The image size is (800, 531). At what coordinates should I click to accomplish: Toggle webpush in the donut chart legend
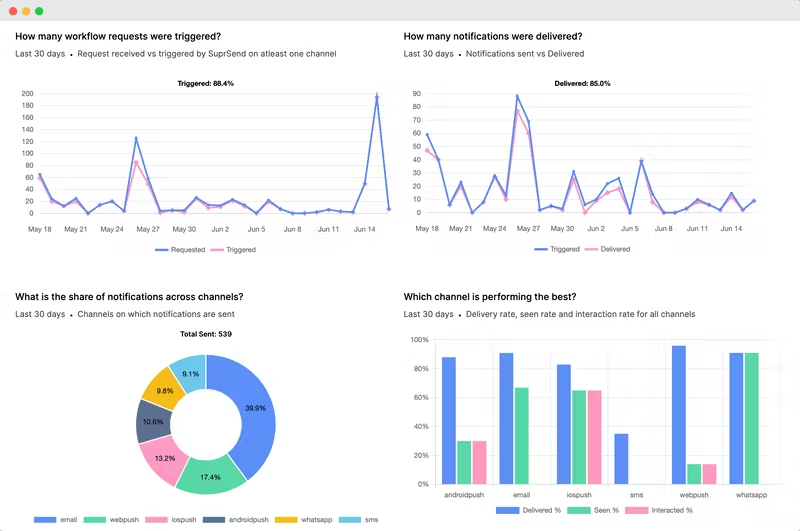tap(111, 520)
